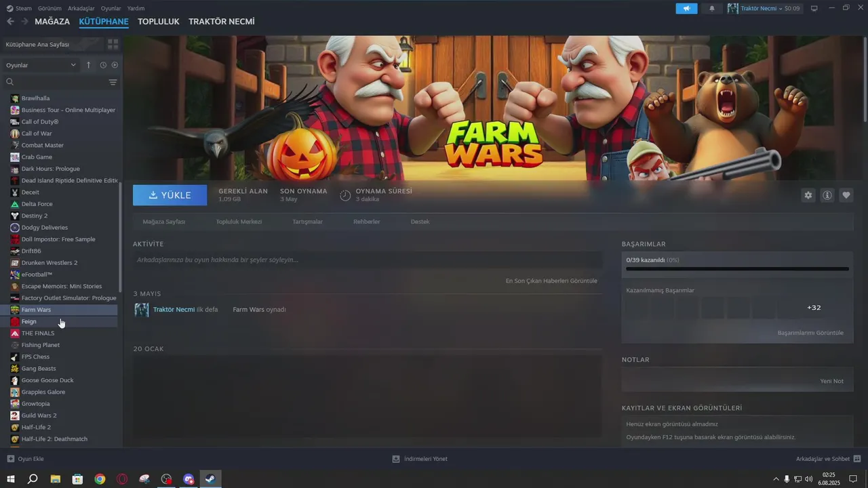Show hidden system tray icons chevron
868x488 pixels.
point(776,479)
